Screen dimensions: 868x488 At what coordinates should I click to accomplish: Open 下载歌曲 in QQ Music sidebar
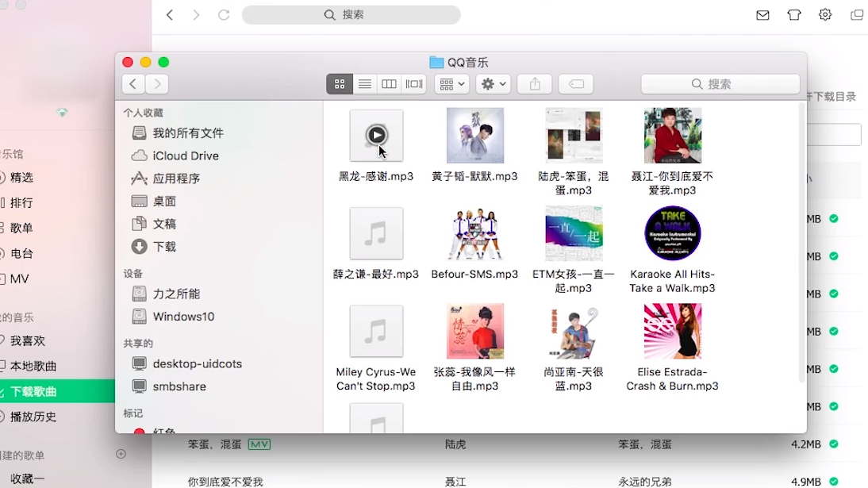click(x=58, y=392)
